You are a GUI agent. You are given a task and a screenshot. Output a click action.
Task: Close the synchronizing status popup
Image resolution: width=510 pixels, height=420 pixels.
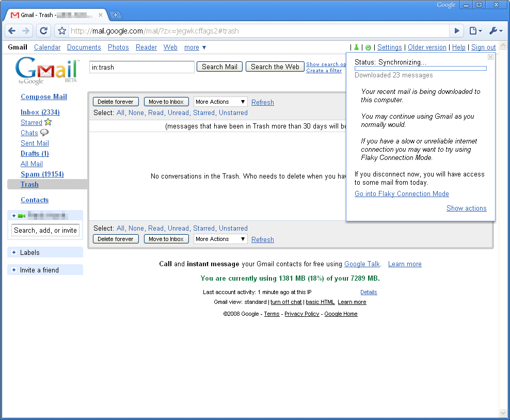pos(490,57)
